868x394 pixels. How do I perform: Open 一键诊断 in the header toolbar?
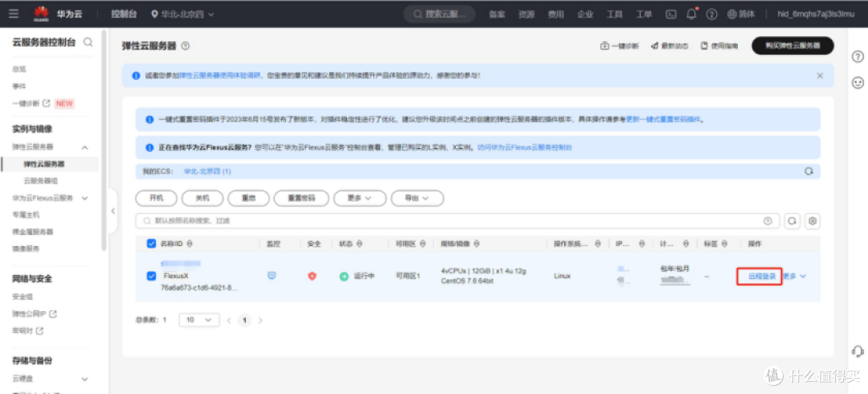click(x=620, y=46)
